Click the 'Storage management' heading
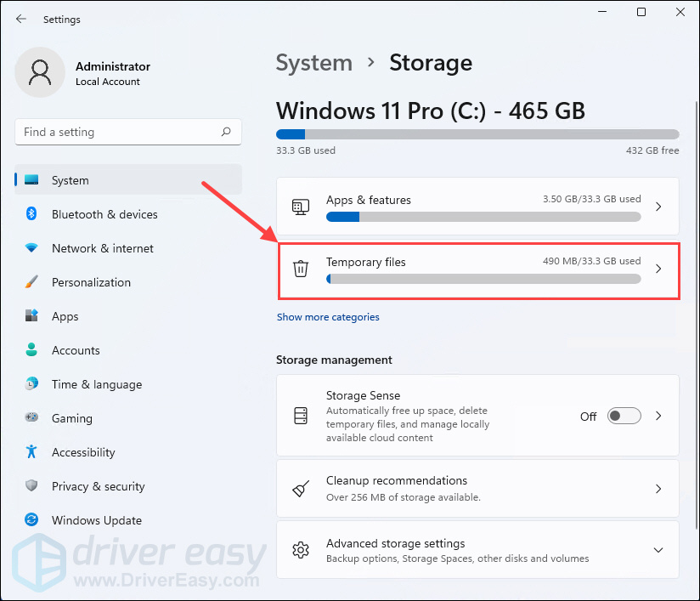Screen dimensions: 700x601 coord(334,360)
